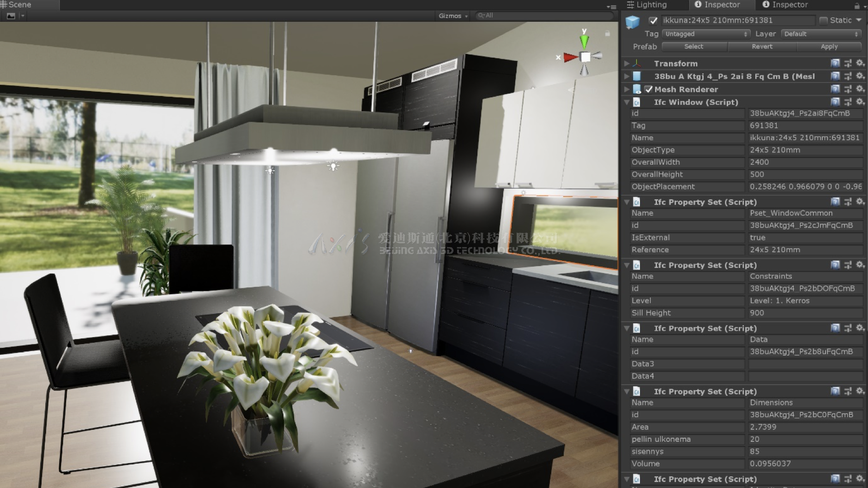This screenshot has height=488, width=868.
Task: Select the Scene tab
Action: [18, 5]
